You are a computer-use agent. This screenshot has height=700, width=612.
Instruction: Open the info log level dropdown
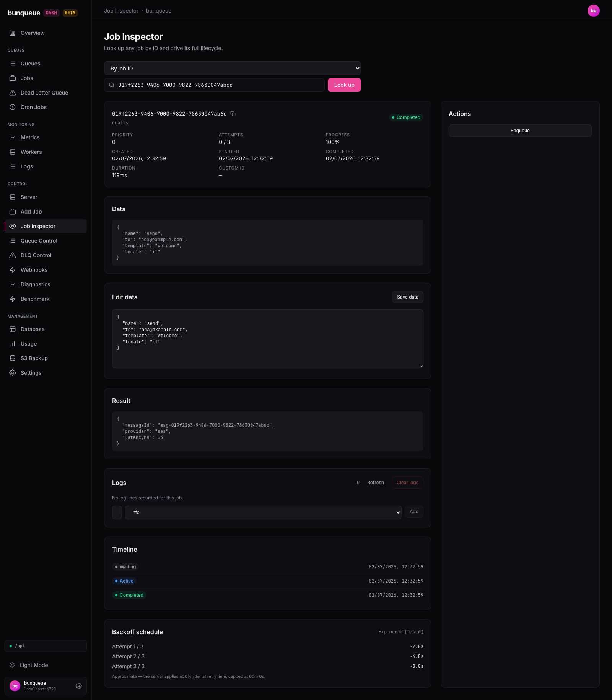(263, 512)
